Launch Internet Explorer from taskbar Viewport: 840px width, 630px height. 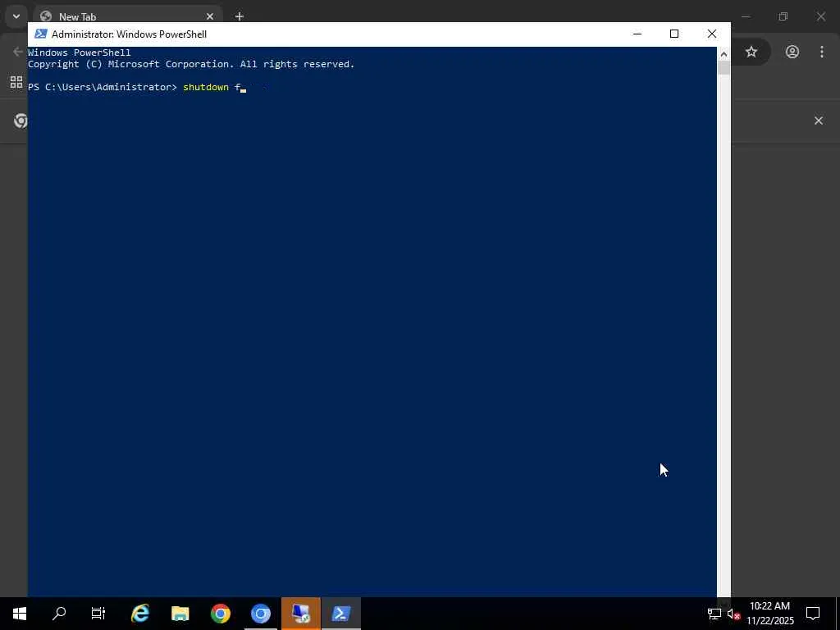139,614
